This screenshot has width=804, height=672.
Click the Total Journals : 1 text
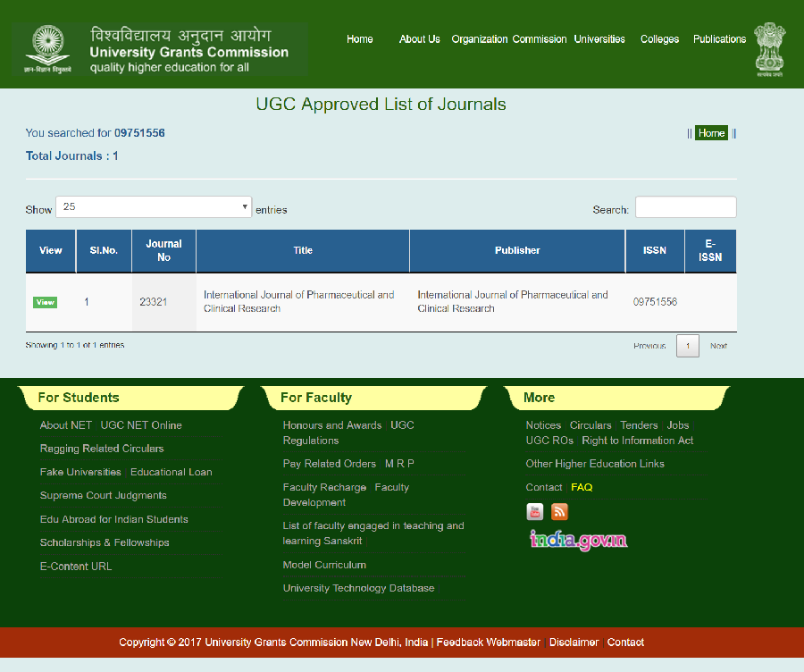point(71,156)
